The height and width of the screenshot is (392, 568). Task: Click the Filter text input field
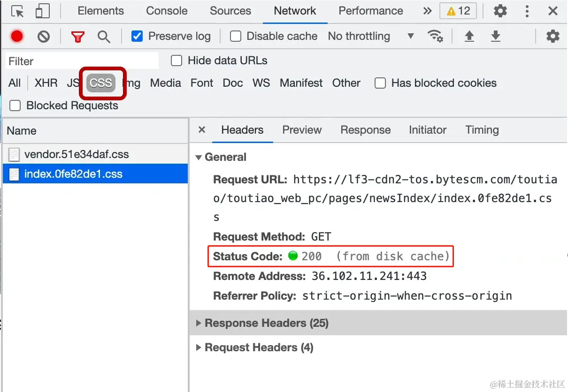pos(83,61)
